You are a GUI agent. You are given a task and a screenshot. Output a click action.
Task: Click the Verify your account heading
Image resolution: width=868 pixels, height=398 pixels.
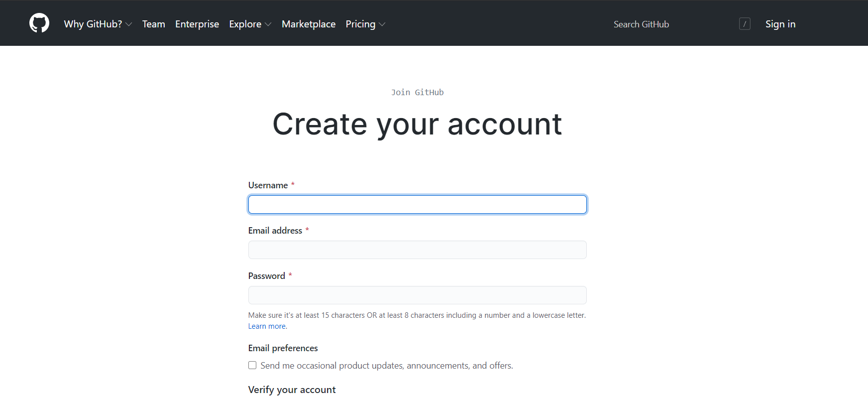coord(292,390)
